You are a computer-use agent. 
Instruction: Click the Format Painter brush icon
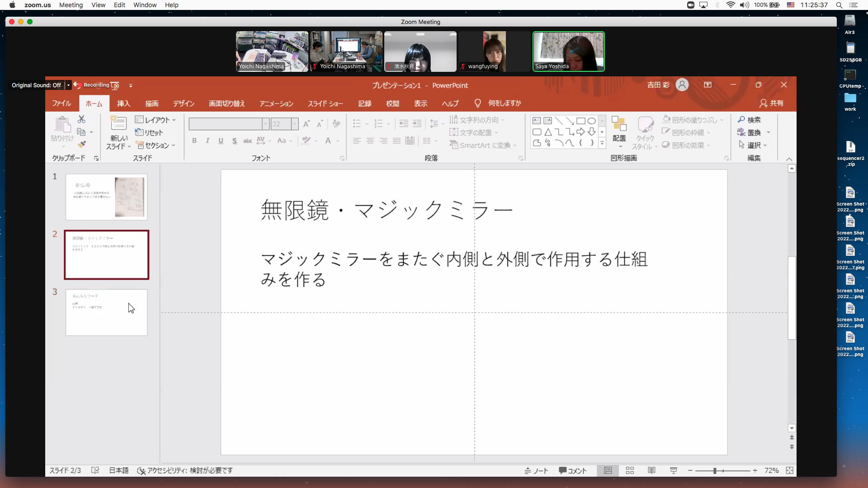click(81, 145)
